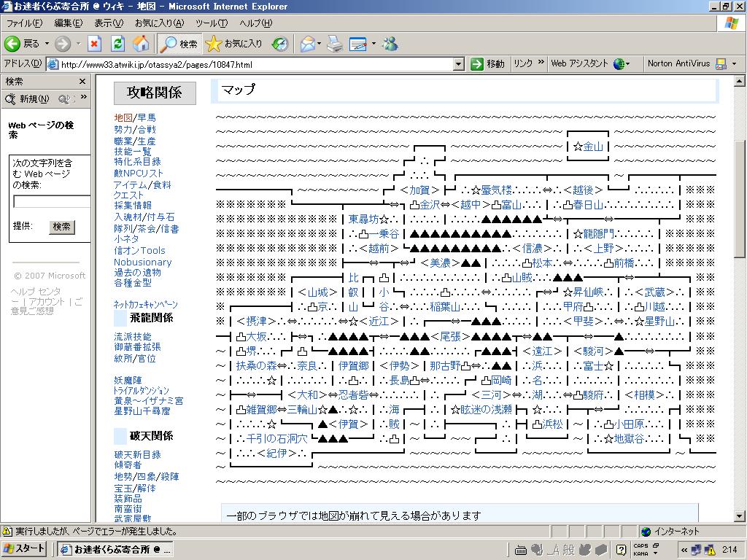The image size is (747, 560).
Task: Click the green Back arrow button
Action: click(x=12, y=44)
